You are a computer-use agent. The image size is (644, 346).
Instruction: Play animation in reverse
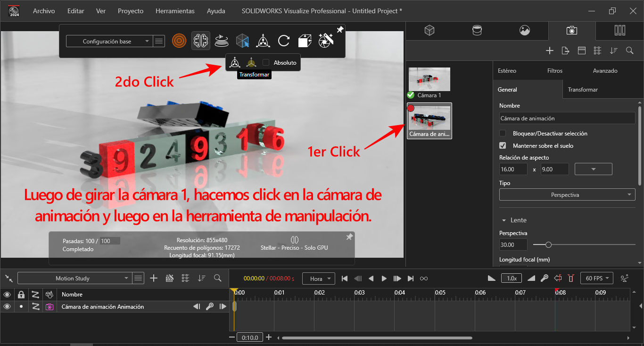coord(371,278)
